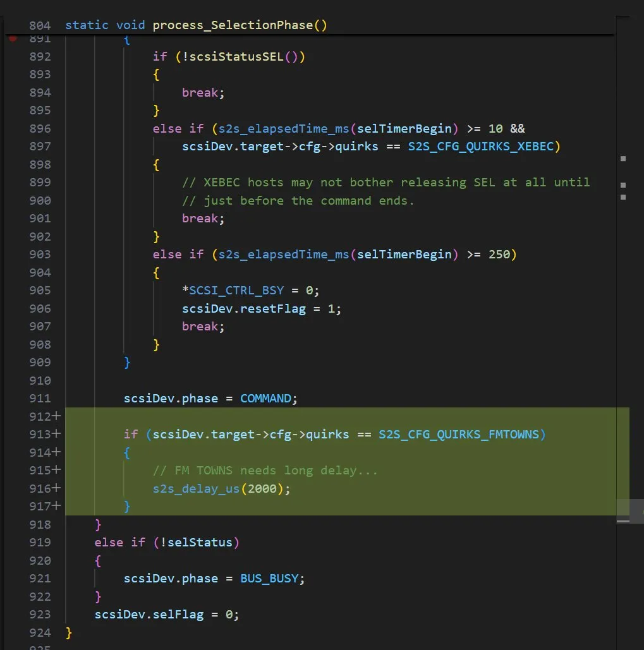Click line number 924 in the gutter
The height and width of the screenshot is (650, 644).
point(40,633)
